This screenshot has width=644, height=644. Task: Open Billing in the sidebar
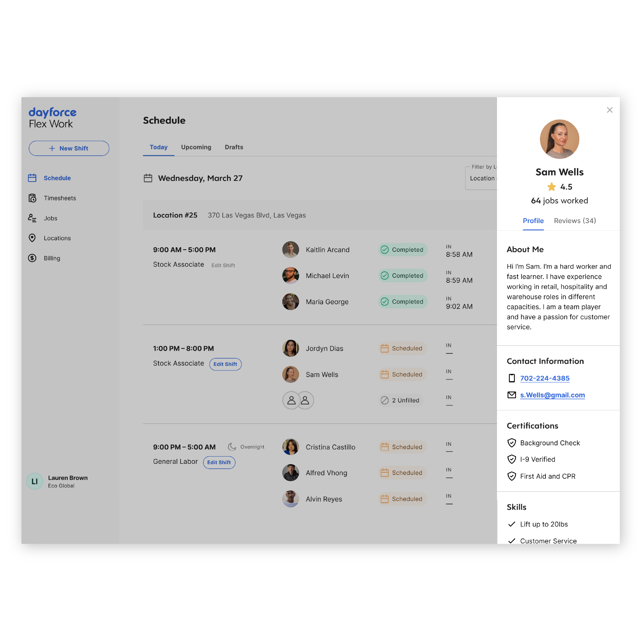click(x=52, y=258)
